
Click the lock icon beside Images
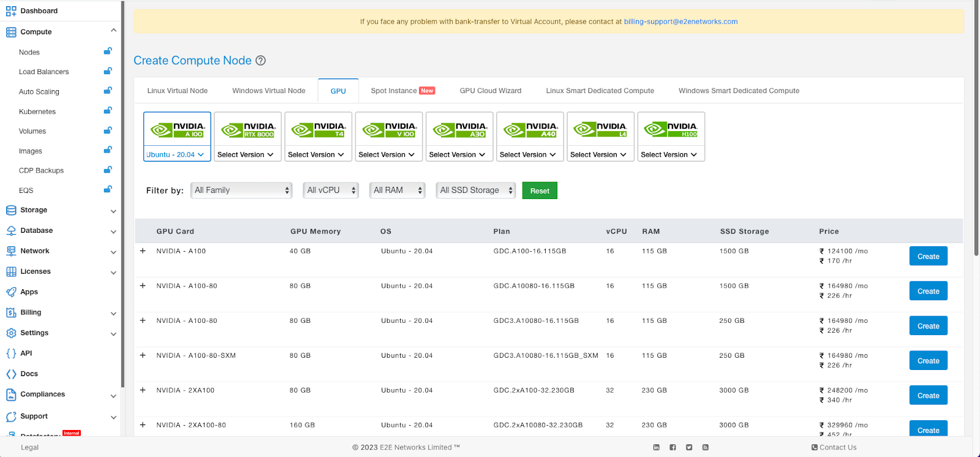click(x=108, y=150)
